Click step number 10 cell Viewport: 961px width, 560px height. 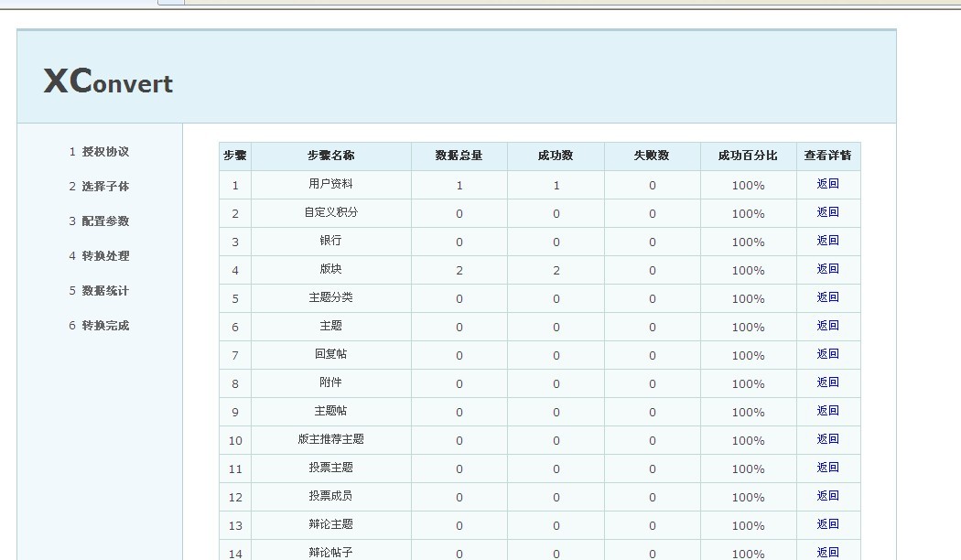pyautogui.click(x=235, y=440)
